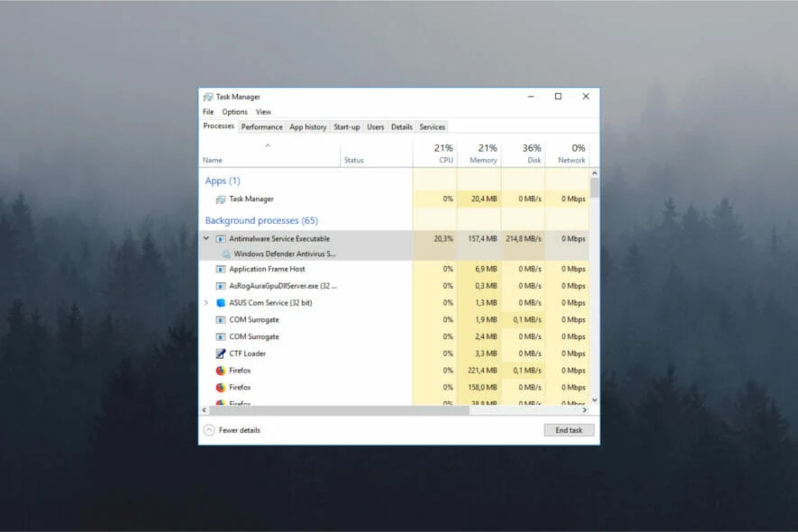Switch to the Details tab
This screenshot has width=798, height=532.
401,127
